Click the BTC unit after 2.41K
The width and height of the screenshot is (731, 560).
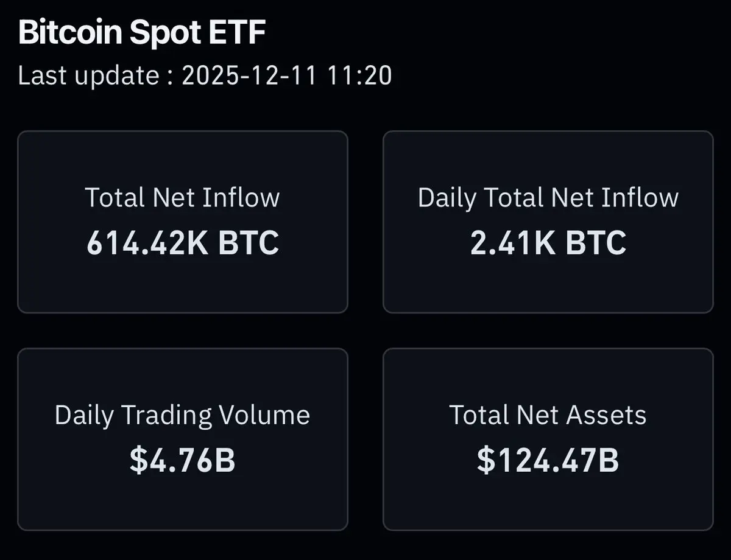coord(596,243)
